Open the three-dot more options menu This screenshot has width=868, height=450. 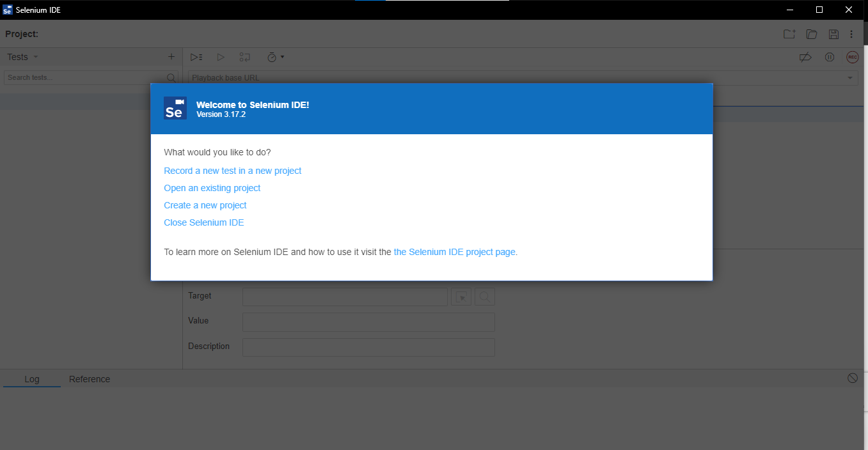pos(851,35)
